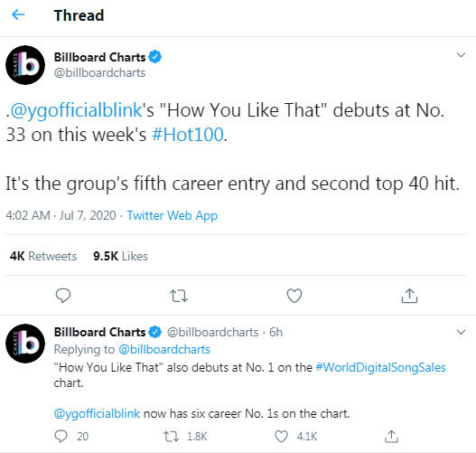Open @ygofficialblink mention in the reply tweet
The image size is (476, 453).
97,413
